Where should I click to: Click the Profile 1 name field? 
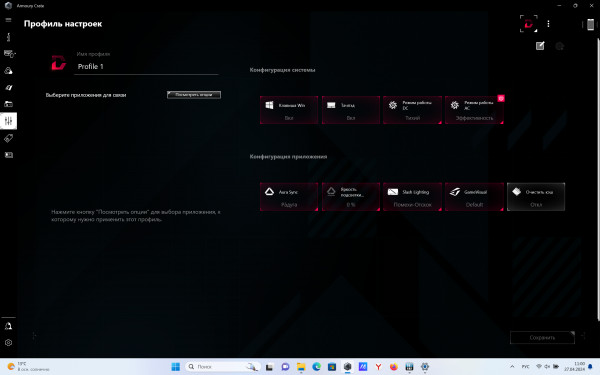point(147,67)
